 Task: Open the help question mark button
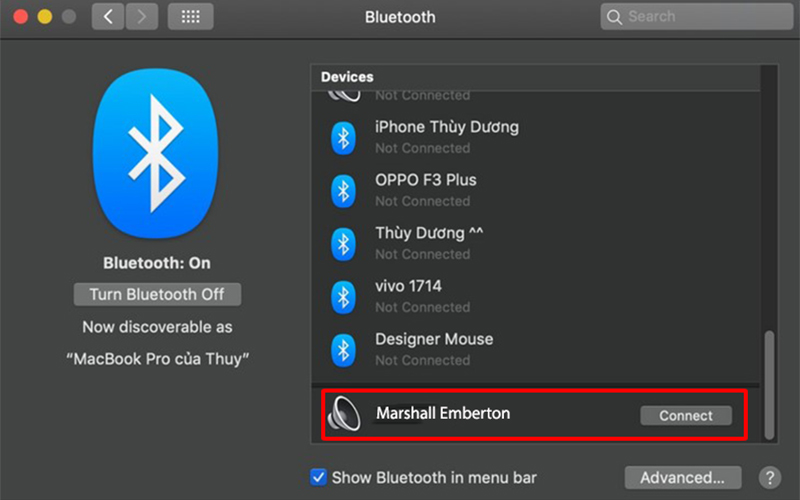tap(769, 478)
